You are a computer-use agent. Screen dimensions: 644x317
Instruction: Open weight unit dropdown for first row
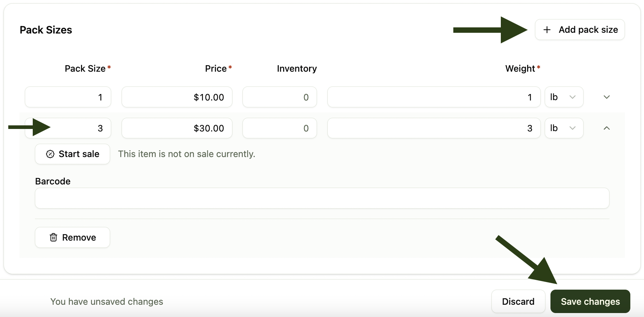click(x=564, y=97)
